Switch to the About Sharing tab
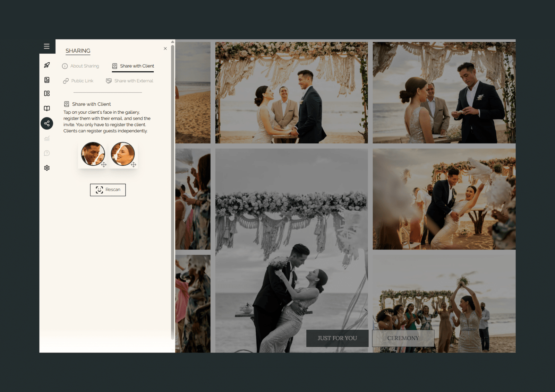 pos(80,66)
